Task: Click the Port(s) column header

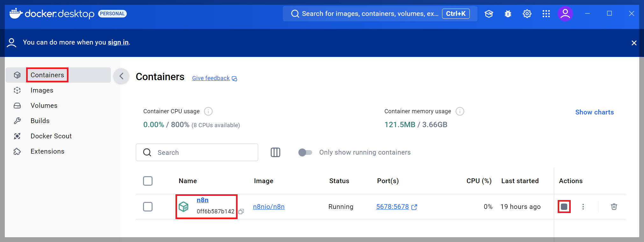Action: pos(388,181)
